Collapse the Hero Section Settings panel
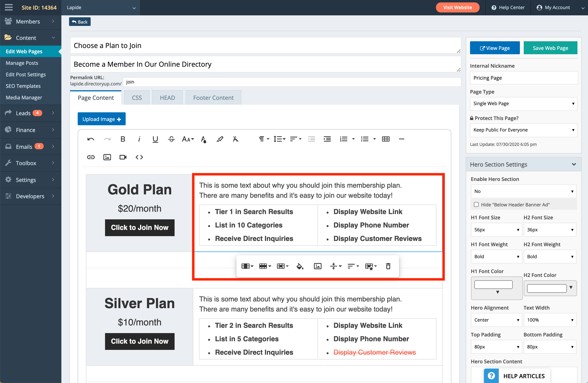588x383 pixels. (574, 164)
